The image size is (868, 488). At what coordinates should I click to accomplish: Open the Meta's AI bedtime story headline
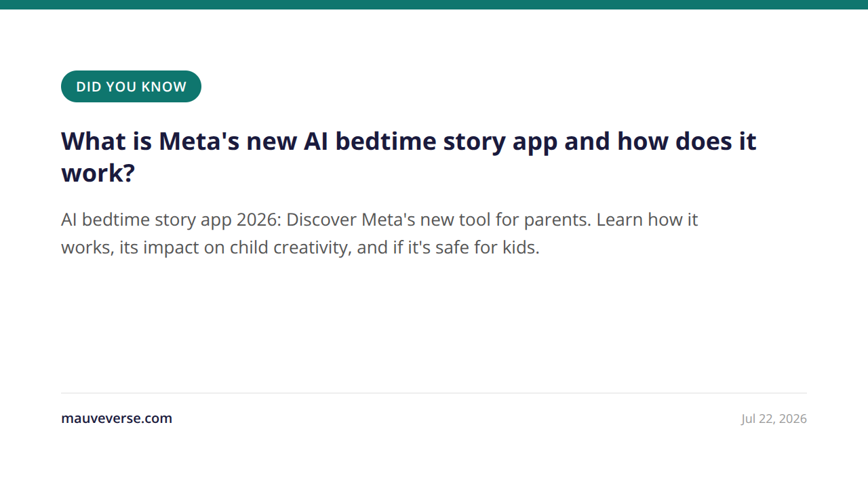[x=409, y=157]
